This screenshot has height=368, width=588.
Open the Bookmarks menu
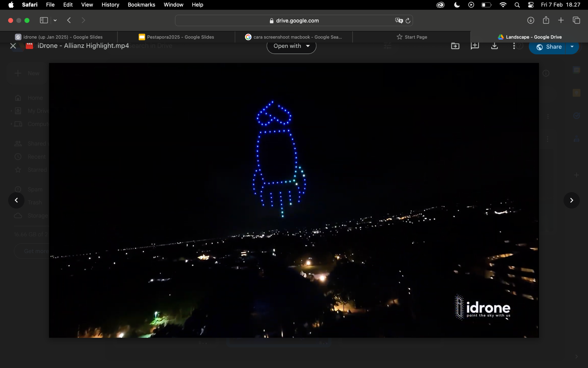[141, 5]
